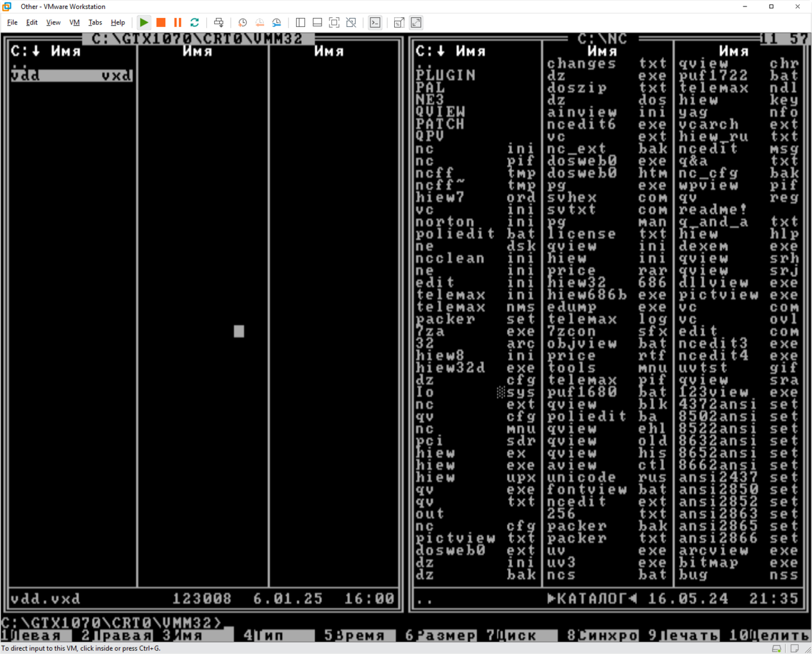Power on the VM with the green play icon
Image resolution: width=812 pixels, height=654 pixels.
[x=144, y=22]
